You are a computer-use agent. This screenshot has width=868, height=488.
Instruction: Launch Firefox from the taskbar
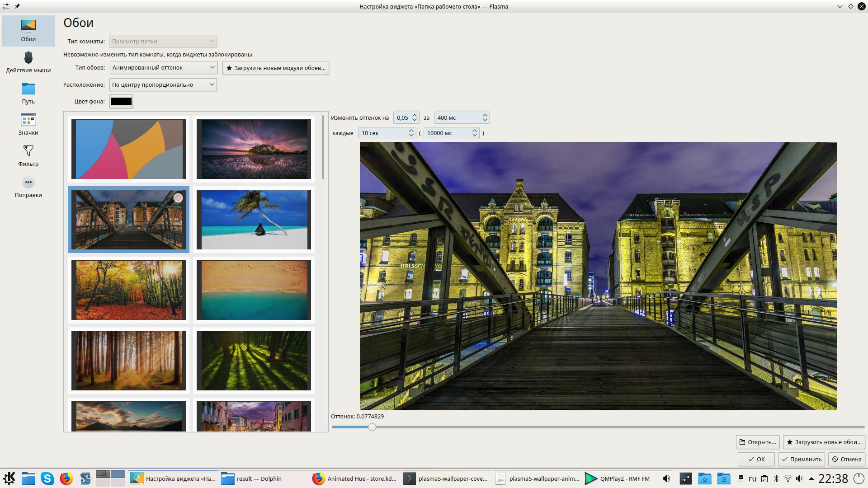click(66, 479)
